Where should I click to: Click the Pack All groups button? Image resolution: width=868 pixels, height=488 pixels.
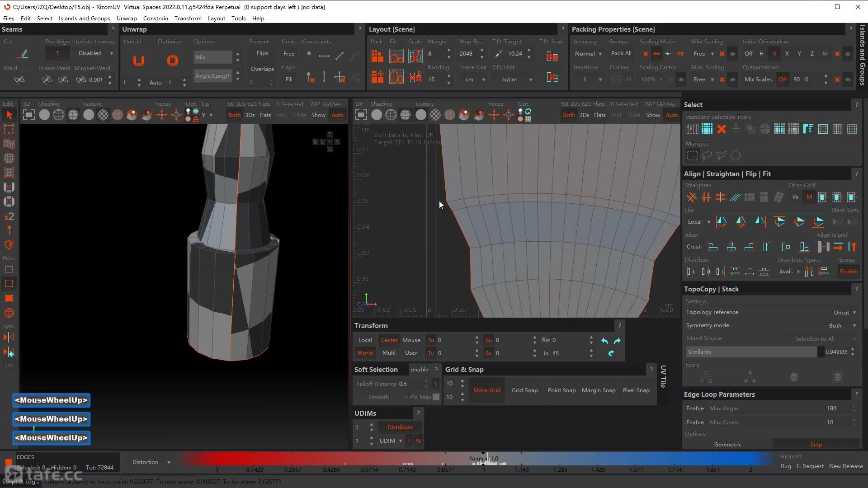[x=621, y=53]
